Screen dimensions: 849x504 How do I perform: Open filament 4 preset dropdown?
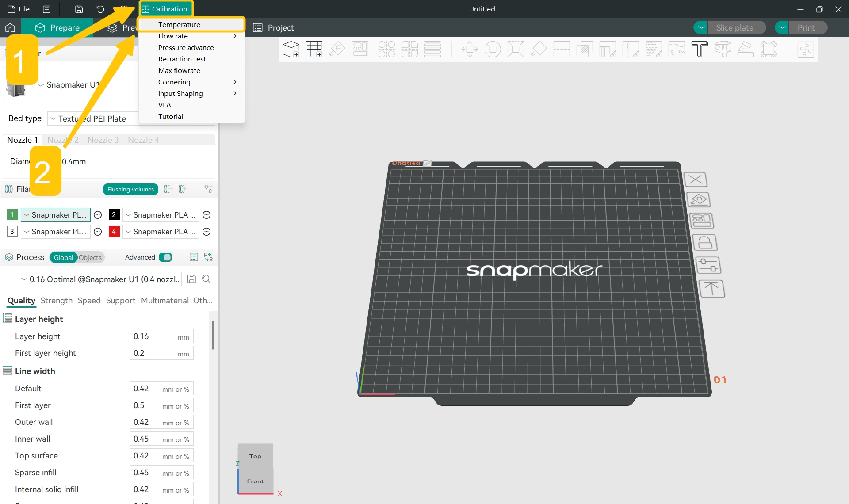(x=161, y=232)
